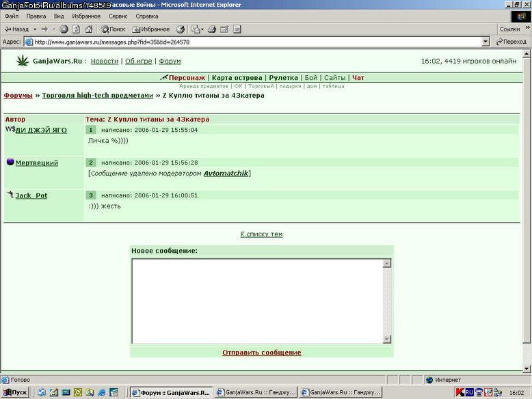The height and width of the screenshot is (399, 532).
Task: Open the Новости link
Action: pyautogui.click(x=105, y=61)
